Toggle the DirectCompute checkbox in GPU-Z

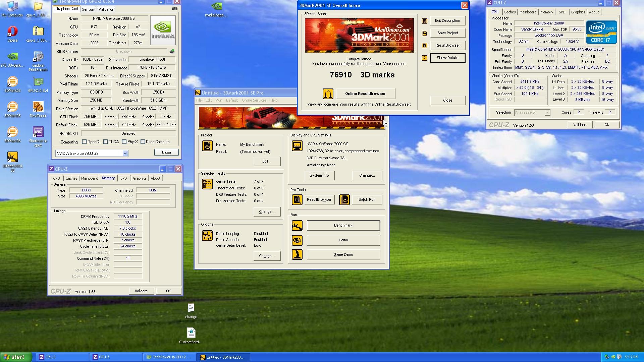[143, 142]
